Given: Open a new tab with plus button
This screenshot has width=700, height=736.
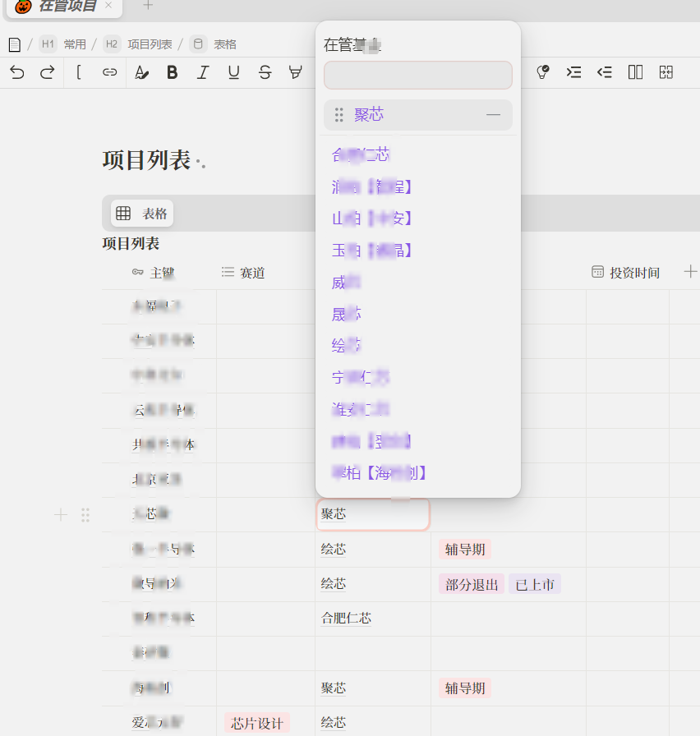Looking at the screenshot, I should coord(148,6).
